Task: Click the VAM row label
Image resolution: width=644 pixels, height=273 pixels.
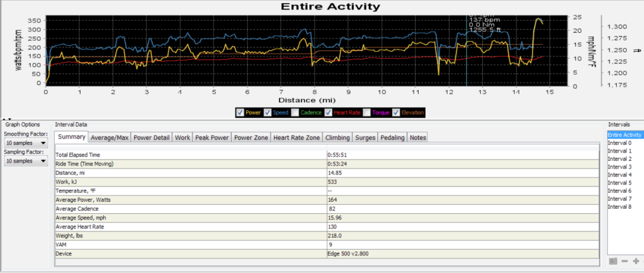Action: pyautogui.click(x=61, y=245)
